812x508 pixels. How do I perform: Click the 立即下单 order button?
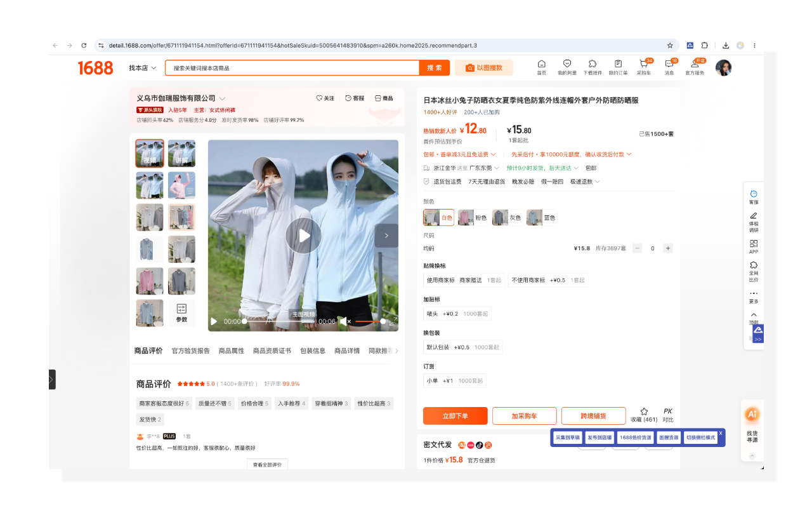(x=455, y=416)
